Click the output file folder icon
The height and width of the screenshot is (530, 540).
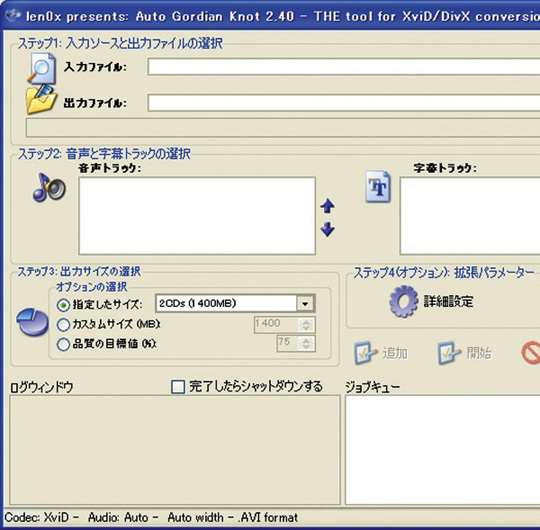(x=41, y=100)
